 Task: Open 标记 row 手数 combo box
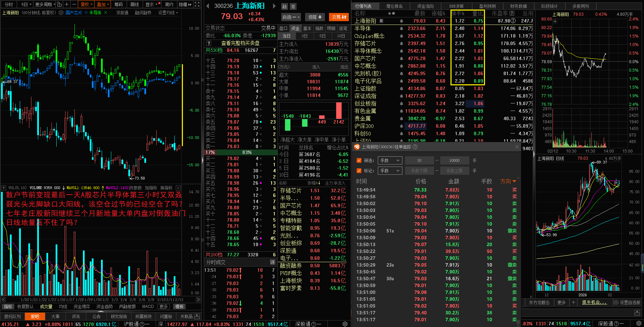390,171
